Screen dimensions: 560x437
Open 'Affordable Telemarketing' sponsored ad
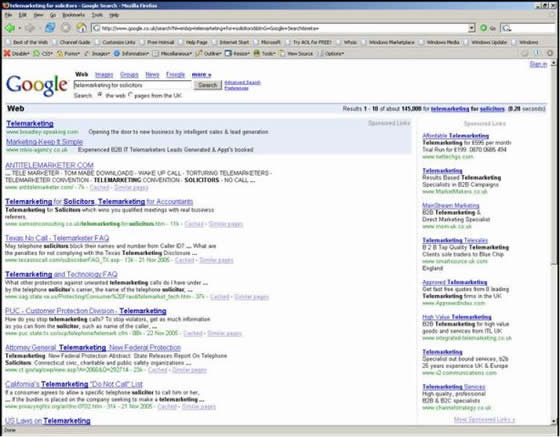(456, 136)
